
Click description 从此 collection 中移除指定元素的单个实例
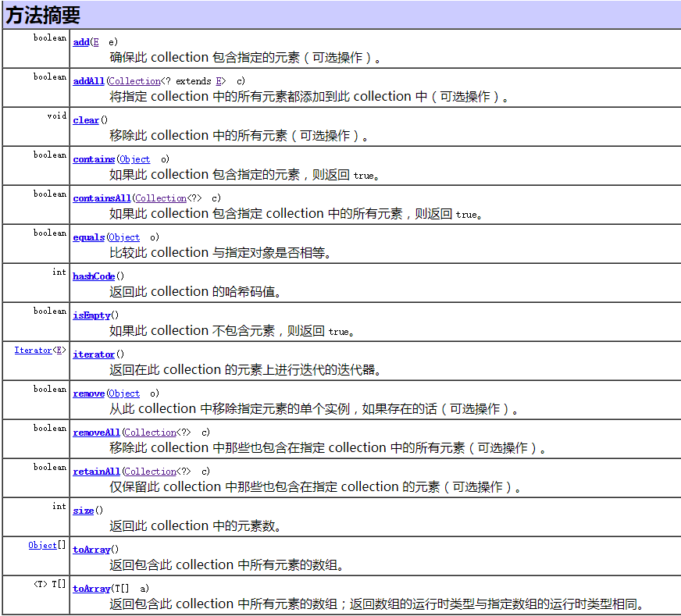[x=230, y=409]
